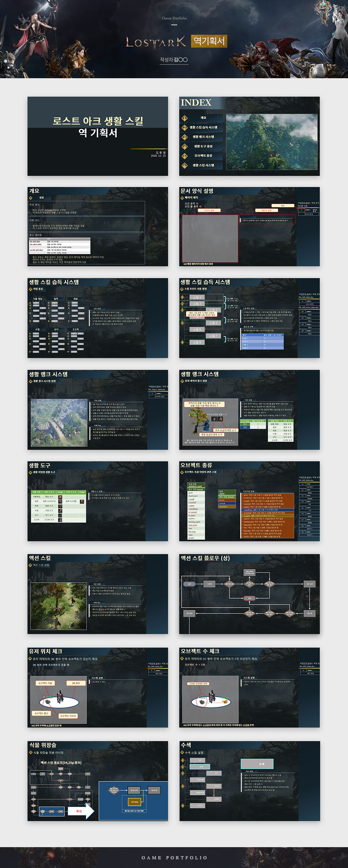Click the Game Portfolio text at top
The width and height of the screenshot is (348, 868).
pos(174,18)
